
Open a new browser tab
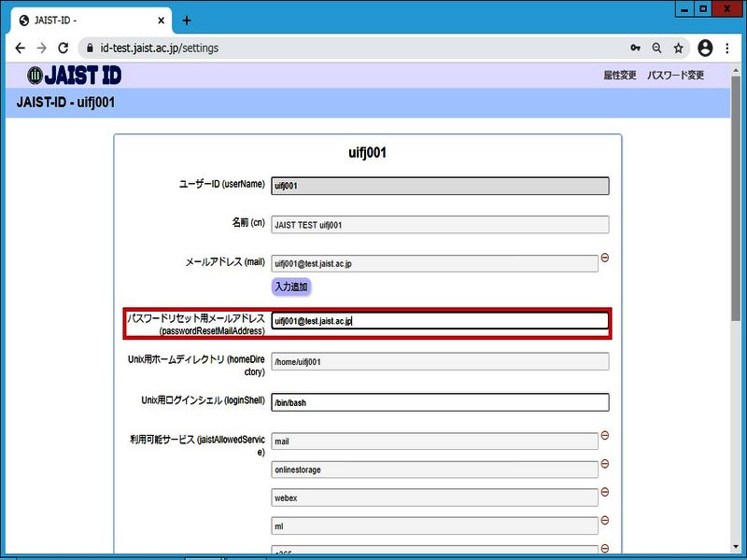[187, 20]
